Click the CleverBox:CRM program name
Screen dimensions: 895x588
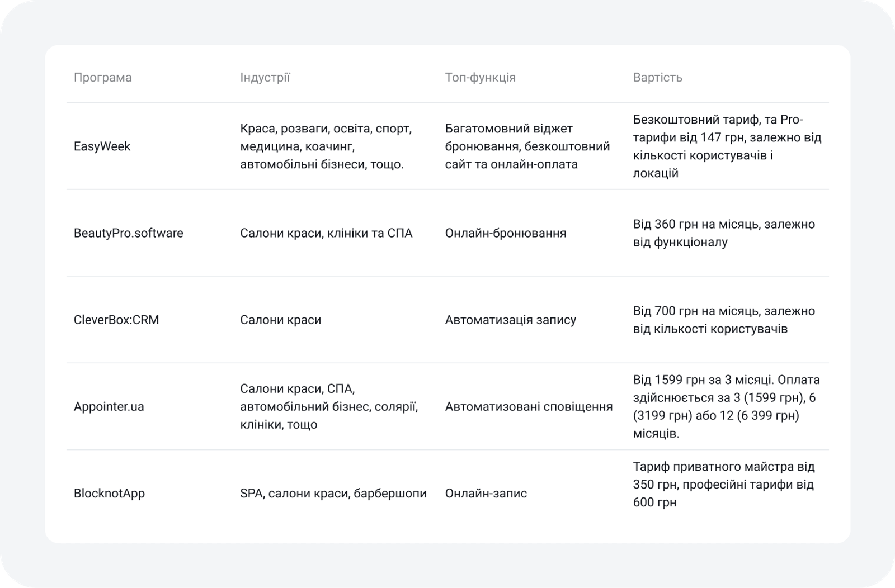[x=116, y=320]
